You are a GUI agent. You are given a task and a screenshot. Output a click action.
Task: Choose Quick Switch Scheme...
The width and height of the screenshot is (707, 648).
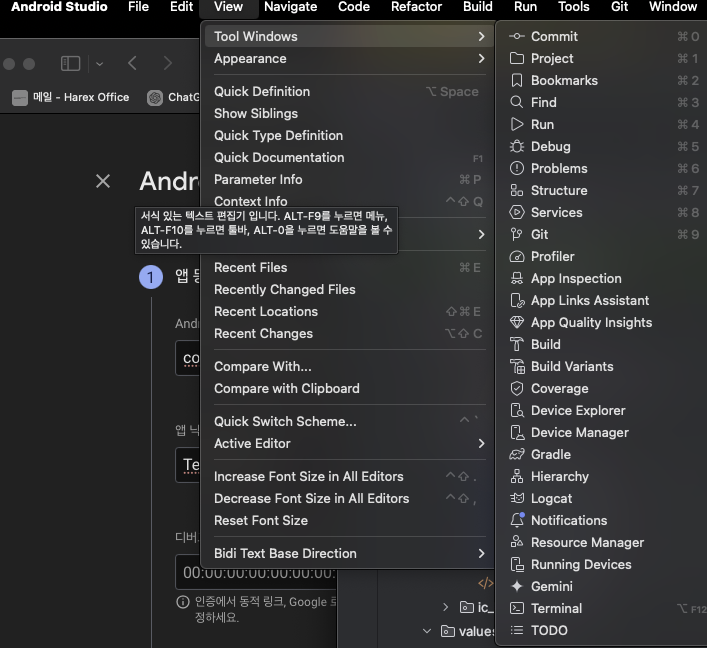coord(348,422)
